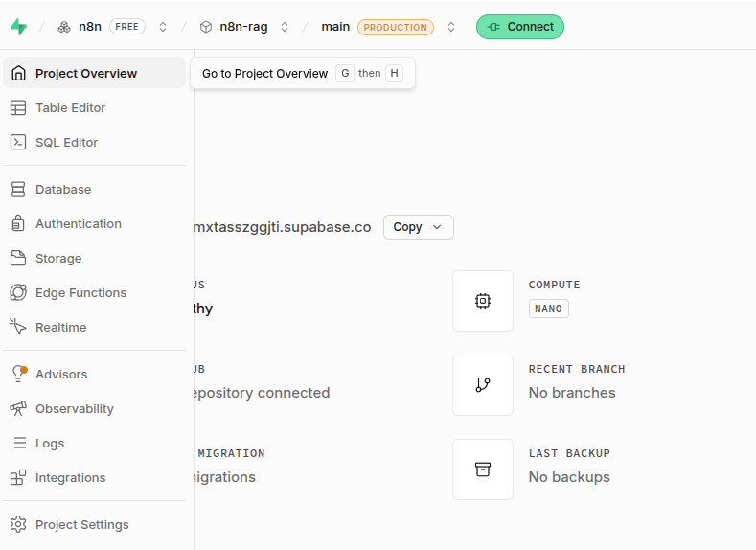Click the "No branches" text
Viewport: 756px width, 550px height.
pos(572,393)
